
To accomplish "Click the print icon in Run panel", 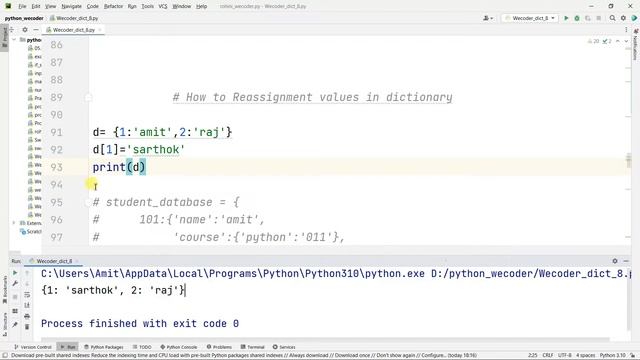I will [x=27, y=316].
